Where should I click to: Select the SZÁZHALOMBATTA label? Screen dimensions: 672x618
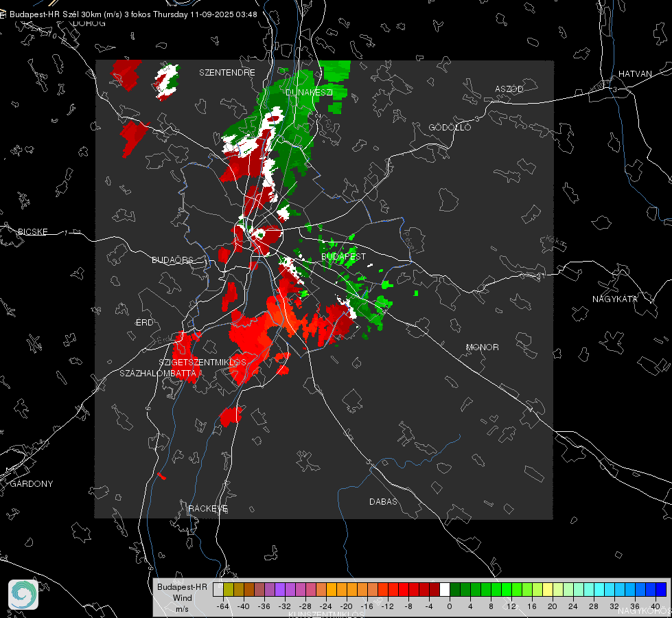[x=158, y=373]
